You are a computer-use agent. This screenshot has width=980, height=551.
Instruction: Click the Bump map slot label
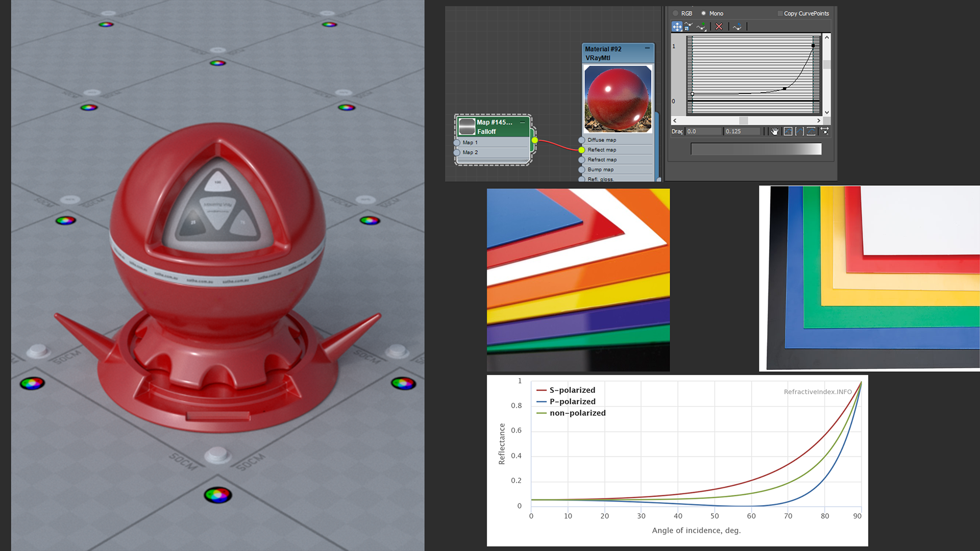(x=601, y=170)
